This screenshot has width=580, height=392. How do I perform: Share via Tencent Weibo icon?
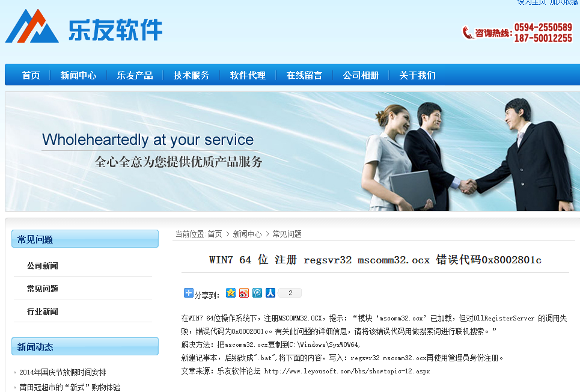(257, 293)
